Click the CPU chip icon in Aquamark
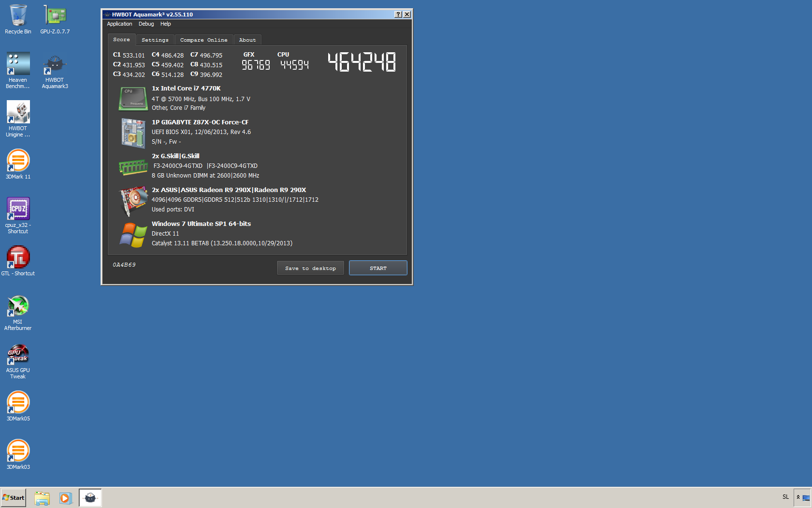812x508 pixels. click(x=133, y=98)
